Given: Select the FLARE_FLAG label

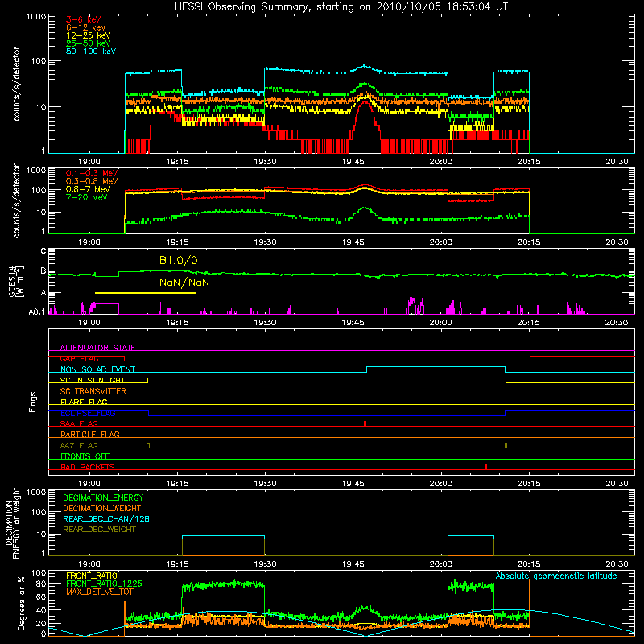Looking at the screenshot, I should (x=84, y=402).
